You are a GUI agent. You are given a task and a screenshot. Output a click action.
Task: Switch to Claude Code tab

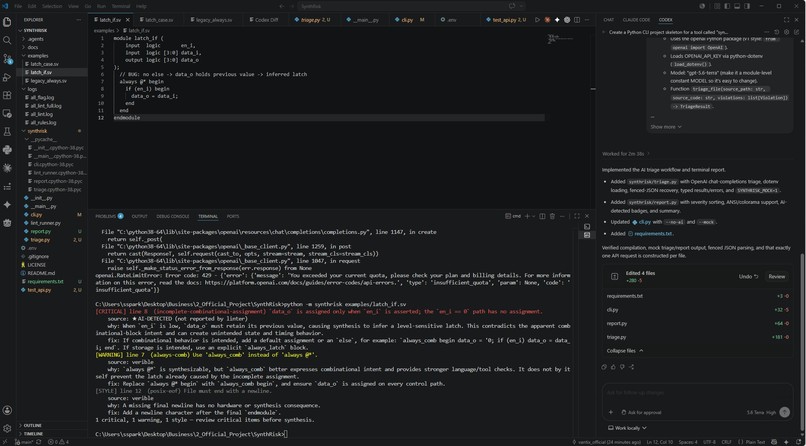point(636,20)
